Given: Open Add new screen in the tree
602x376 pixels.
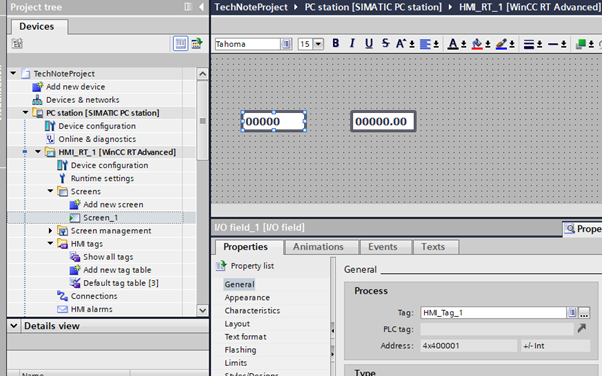Looking at the screenshot, I should [113, 204].
